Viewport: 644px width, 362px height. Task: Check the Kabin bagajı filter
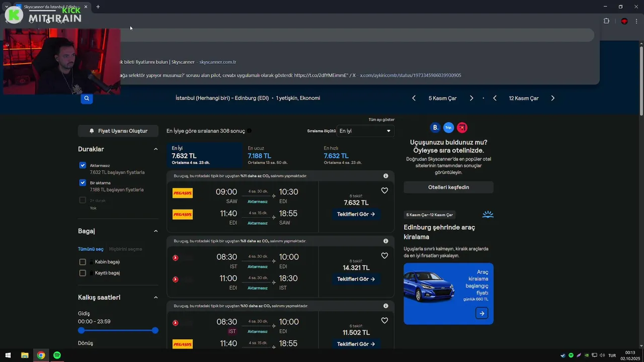(x=83, y=262)
